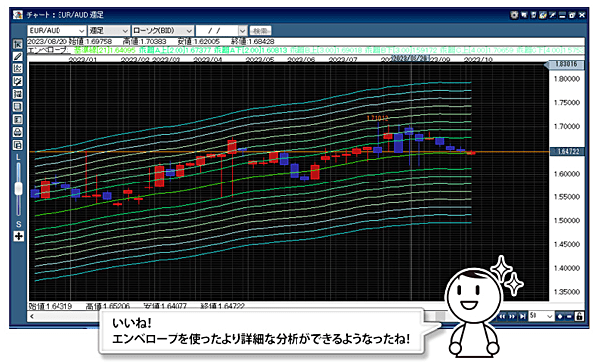Screen dimensions: 595x364
Task: Toggle the lock icon at bottom right
Action: point(579,316)
